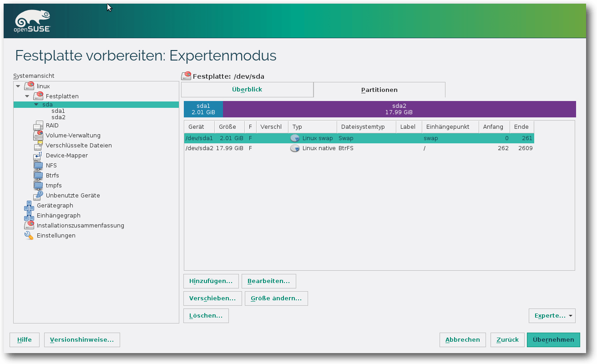Click the Linux native partition type icon
The height and width of the screenshot is (364, 597).
295,148
